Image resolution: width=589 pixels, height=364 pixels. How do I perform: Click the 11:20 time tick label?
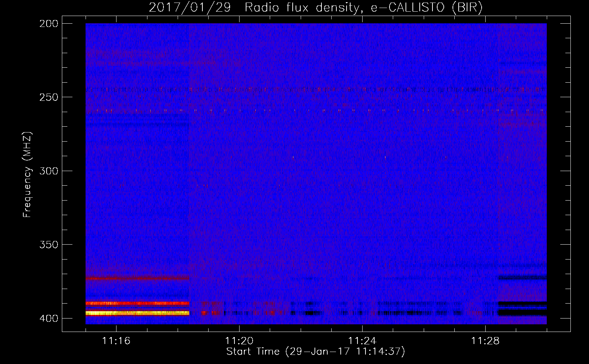pos(239,341)
